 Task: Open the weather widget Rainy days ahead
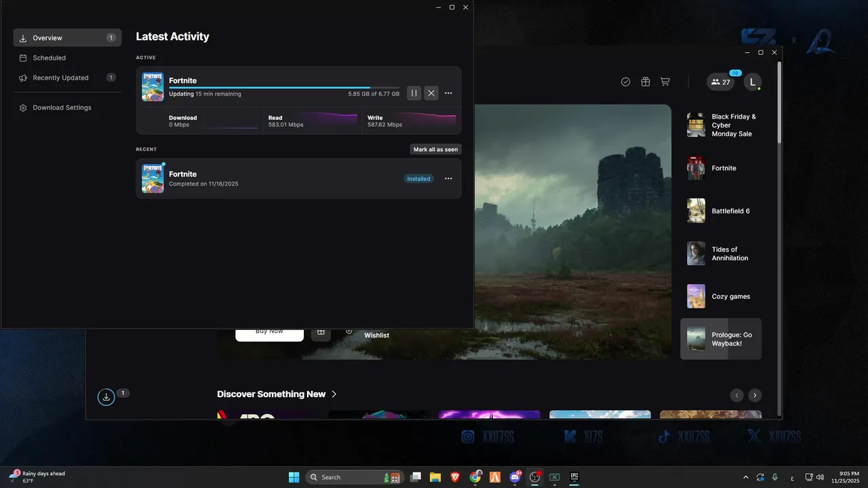[x=38, y=477]
